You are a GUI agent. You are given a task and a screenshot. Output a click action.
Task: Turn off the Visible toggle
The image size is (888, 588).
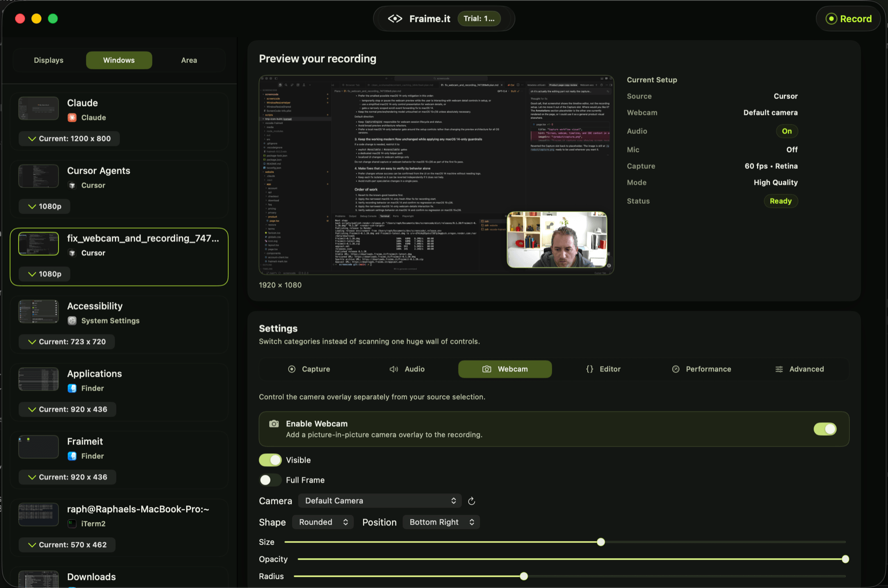(270, 460)
